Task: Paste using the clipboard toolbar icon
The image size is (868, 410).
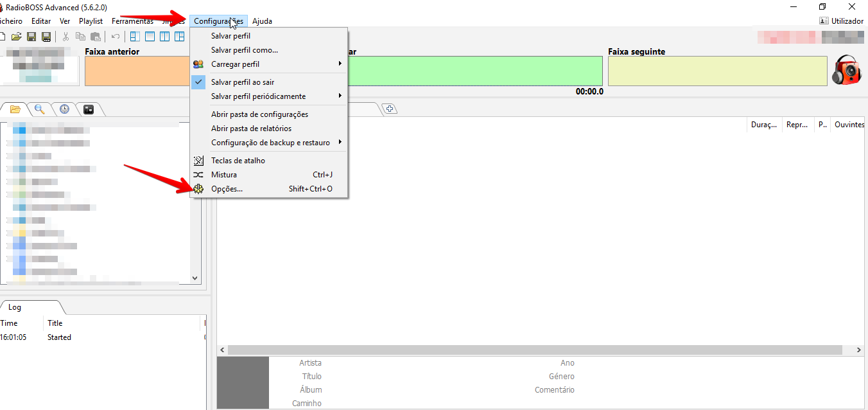Action: click(x=96, y=37)
